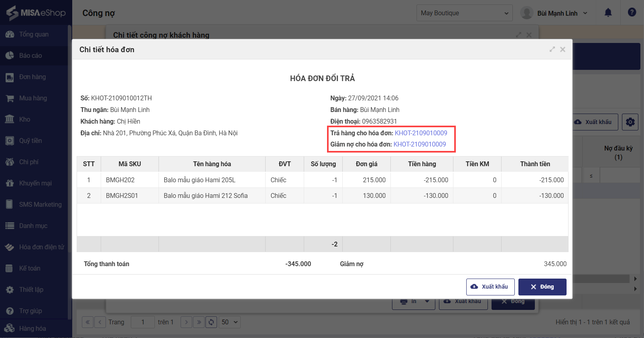Go to the first page of results
The image size is (644, 338).
(87, 322)
